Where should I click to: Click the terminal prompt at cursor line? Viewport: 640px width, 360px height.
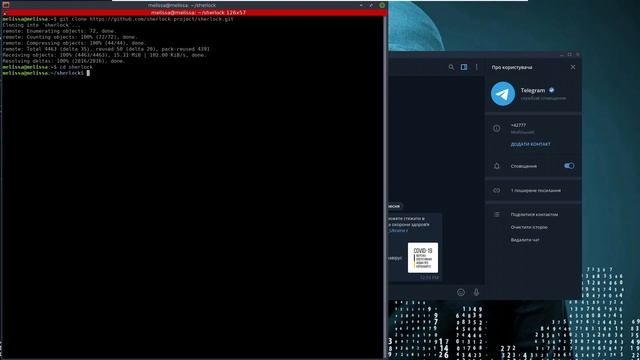(46, 73)
